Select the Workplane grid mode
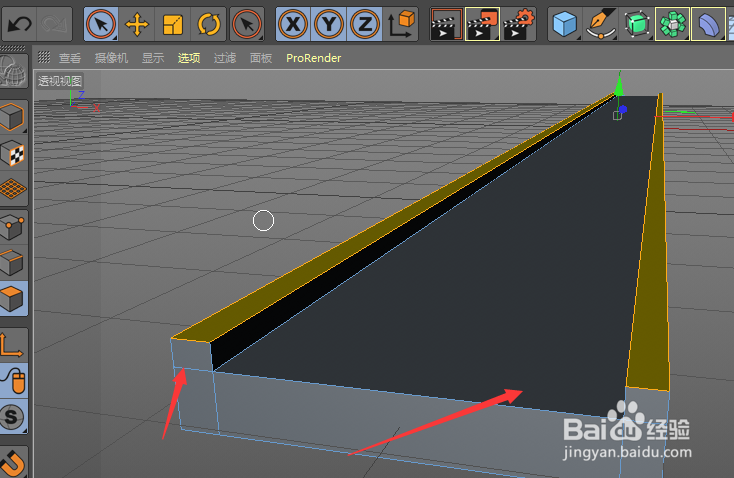Screen dimensions: 734x478 coord(14,189)
